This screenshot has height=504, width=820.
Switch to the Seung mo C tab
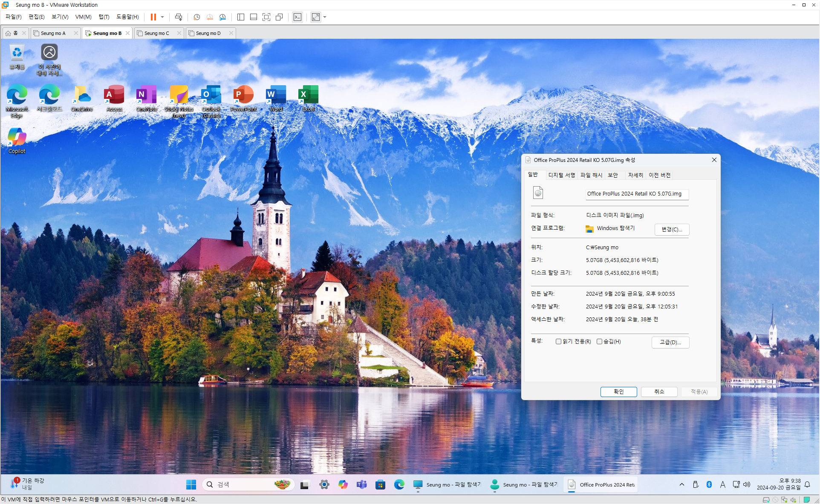point(156,33)
